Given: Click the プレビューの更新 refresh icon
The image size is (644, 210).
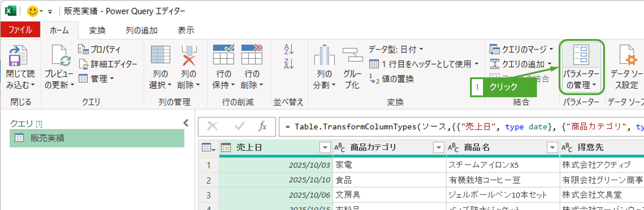Looking at the screenshot, I should pos(59,56).
